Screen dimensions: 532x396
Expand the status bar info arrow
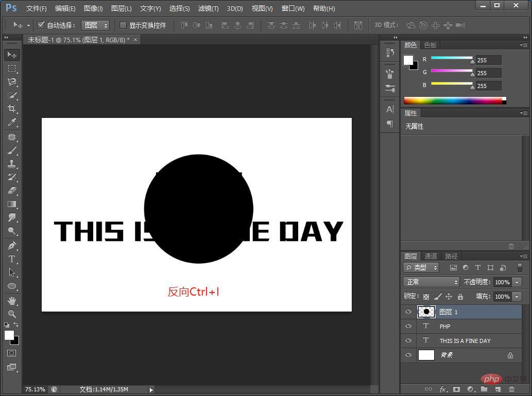coord(151,389)
